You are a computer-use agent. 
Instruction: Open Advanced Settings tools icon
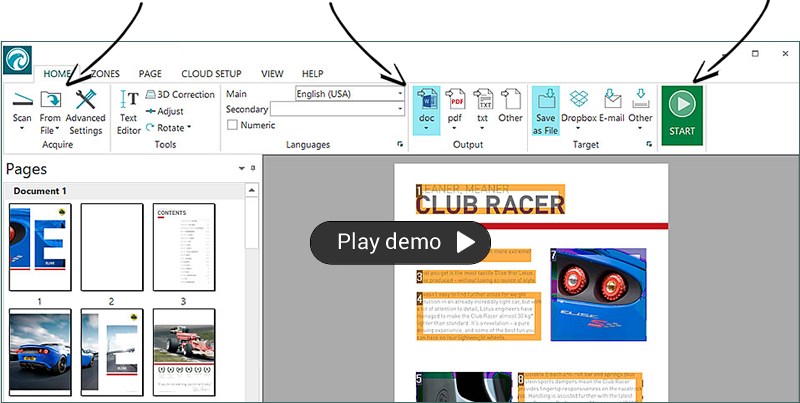pyautogui.click(x=85, y=100)
